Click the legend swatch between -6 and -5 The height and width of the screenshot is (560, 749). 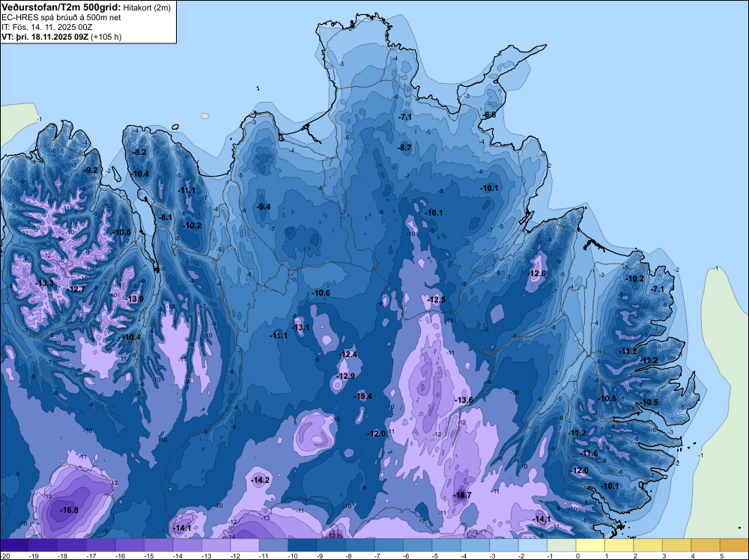point(418,545)
